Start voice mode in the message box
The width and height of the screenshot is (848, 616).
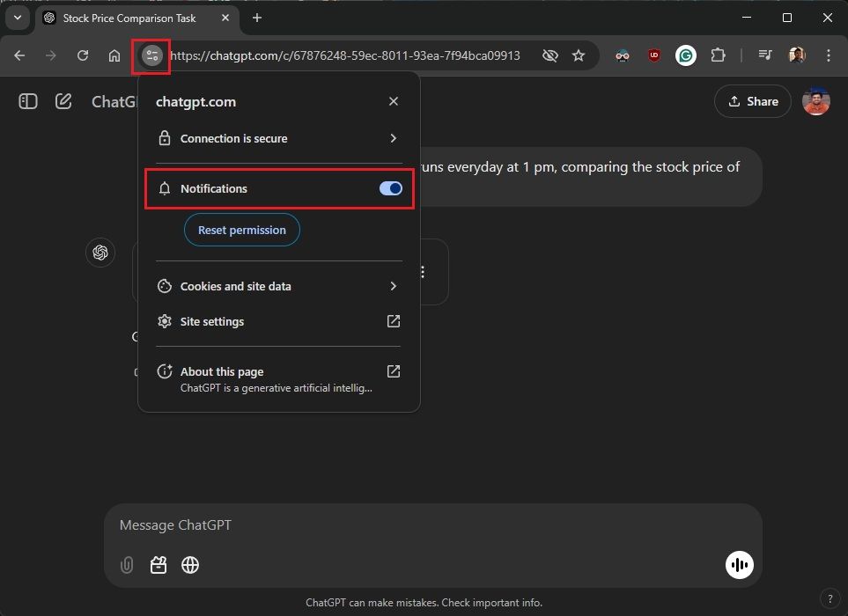click(739, 565)
